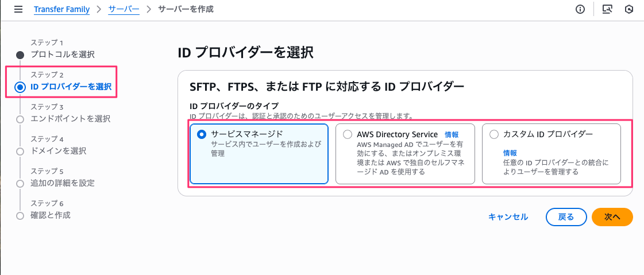Viewport: 644px width, 275px height.
Task: Select step 2 ID プロバイダーを選択
Action: click(71, 87)
